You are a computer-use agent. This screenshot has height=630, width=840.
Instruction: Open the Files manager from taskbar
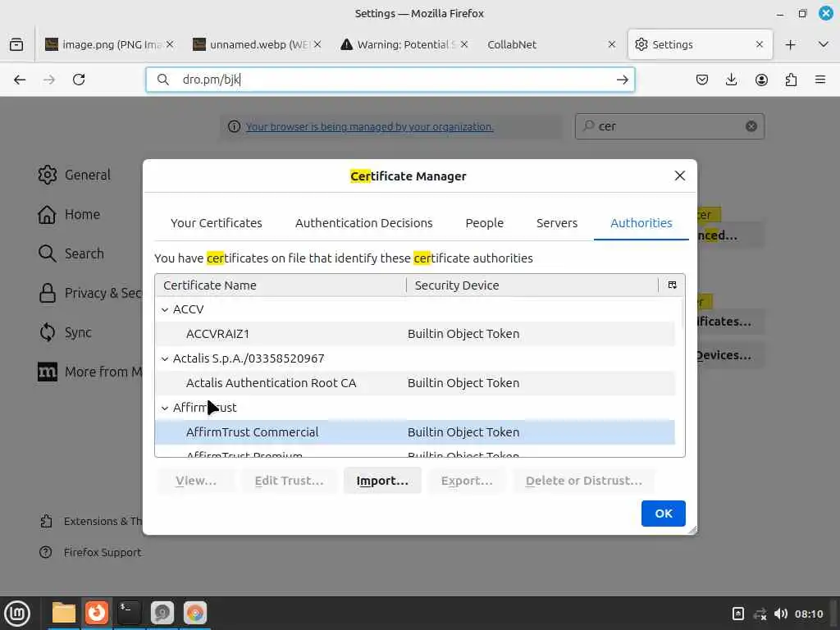tap(64, 613)
